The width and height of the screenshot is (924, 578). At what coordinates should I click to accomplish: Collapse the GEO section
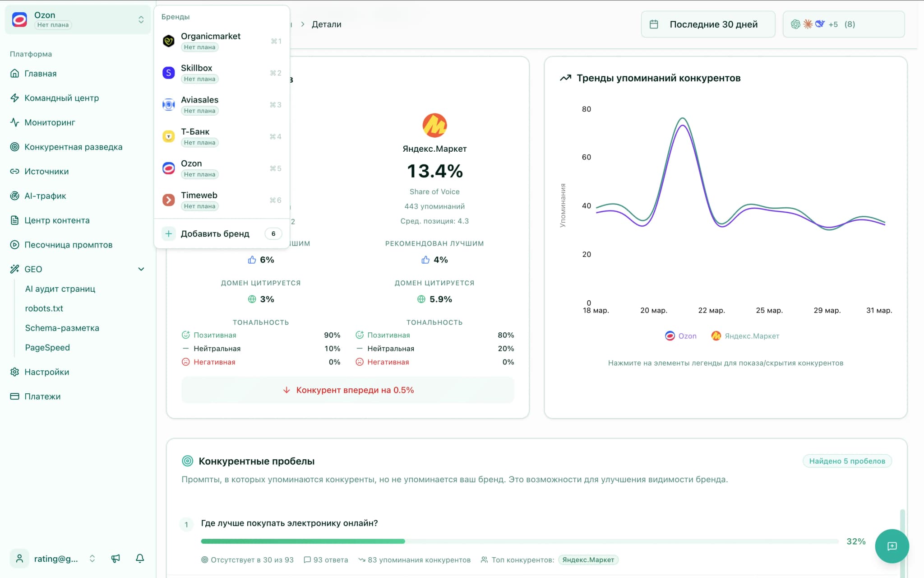click(x=141, y=269)
